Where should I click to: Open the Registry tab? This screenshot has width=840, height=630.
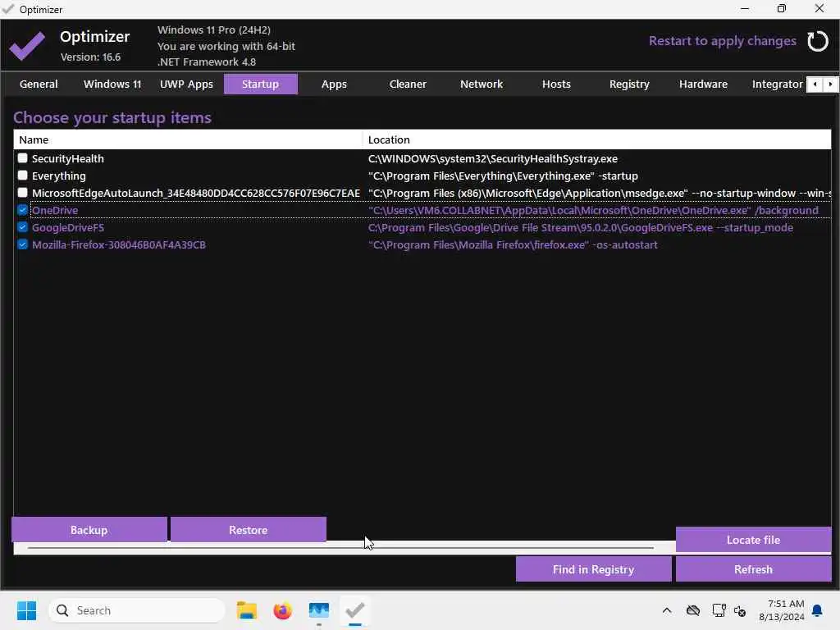629,84
